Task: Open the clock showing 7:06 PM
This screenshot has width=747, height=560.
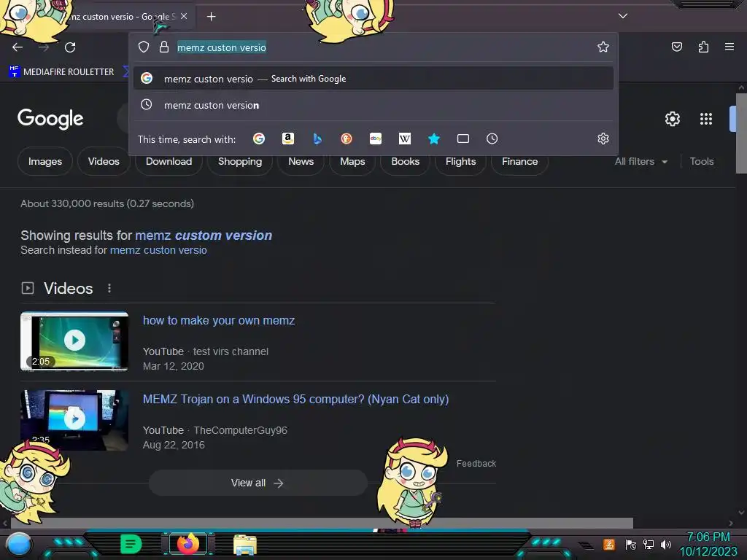Action: click(x=708, y=544)
